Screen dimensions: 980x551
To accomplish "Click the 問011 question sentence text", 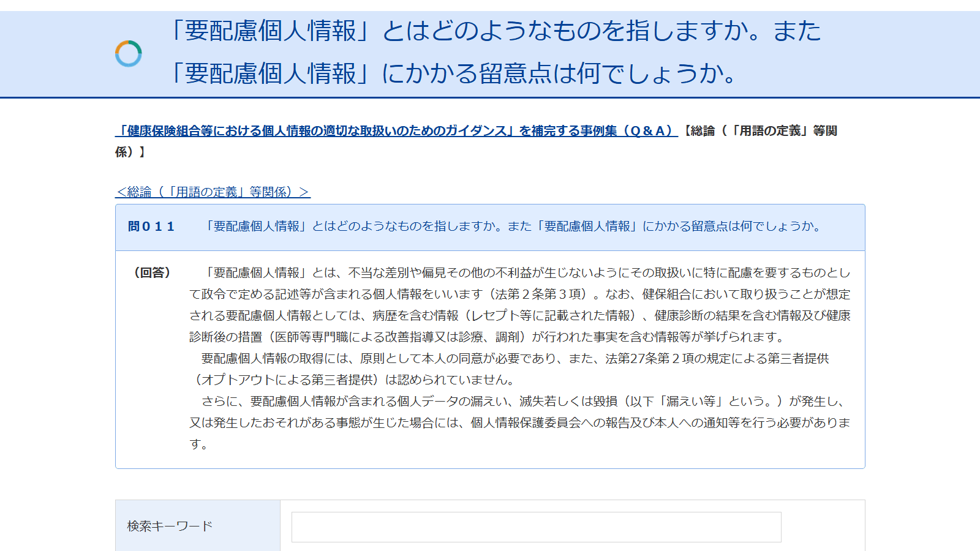I will point(513,227).
